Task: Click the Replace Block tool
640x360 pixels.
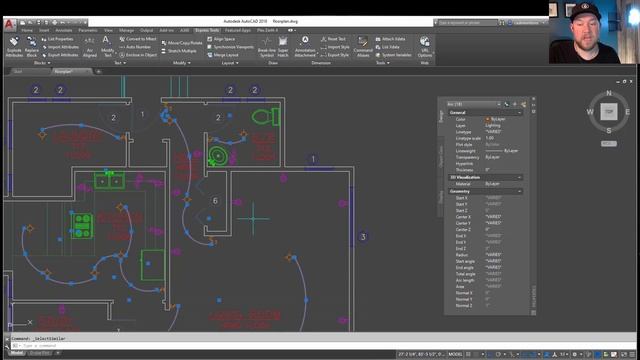Action: (x=31, y=47)
